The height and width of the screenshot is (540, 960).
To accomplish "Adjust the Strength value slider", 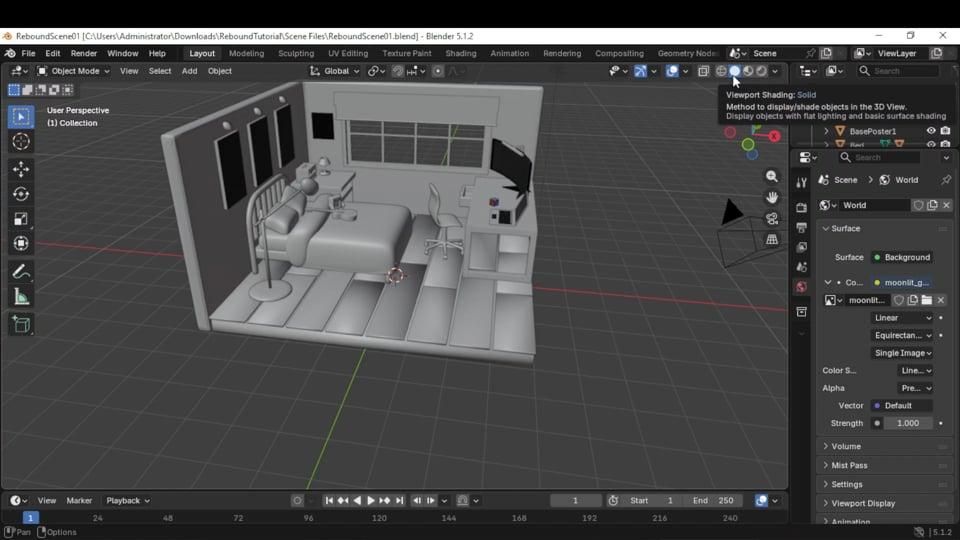I will tap(909, 423).
